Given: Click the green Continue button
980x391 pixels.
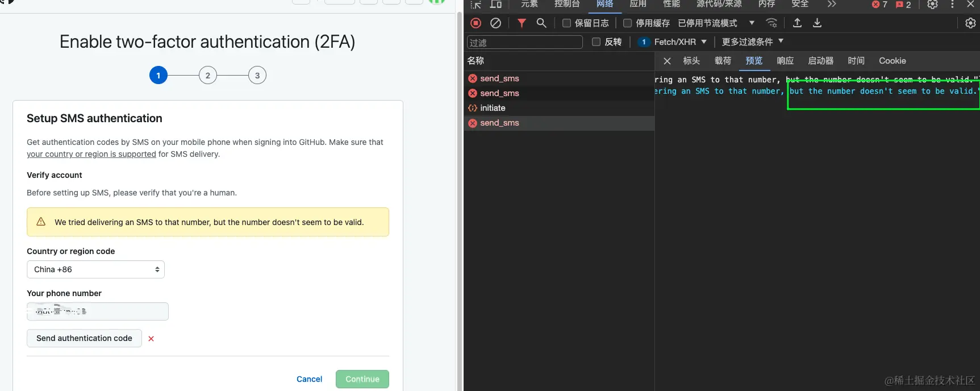Looking at the screenshot, I should click(362, 379).
